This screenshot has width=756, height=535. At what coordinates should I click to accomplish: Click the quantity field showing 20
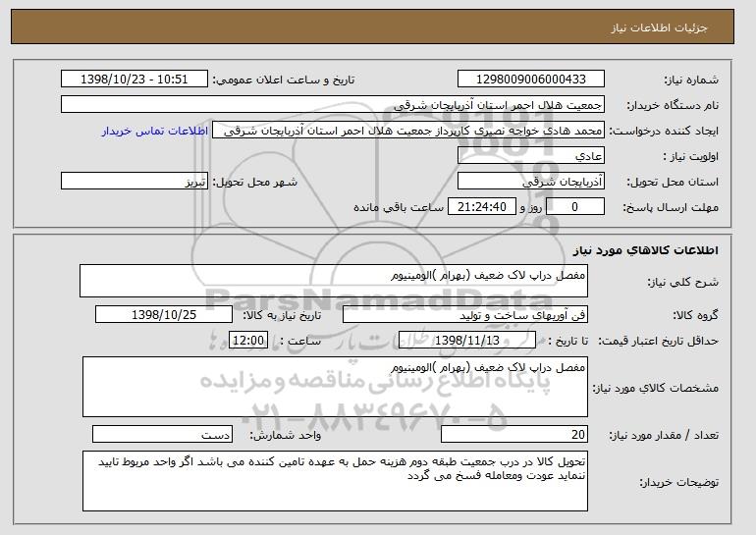(514, 434)
